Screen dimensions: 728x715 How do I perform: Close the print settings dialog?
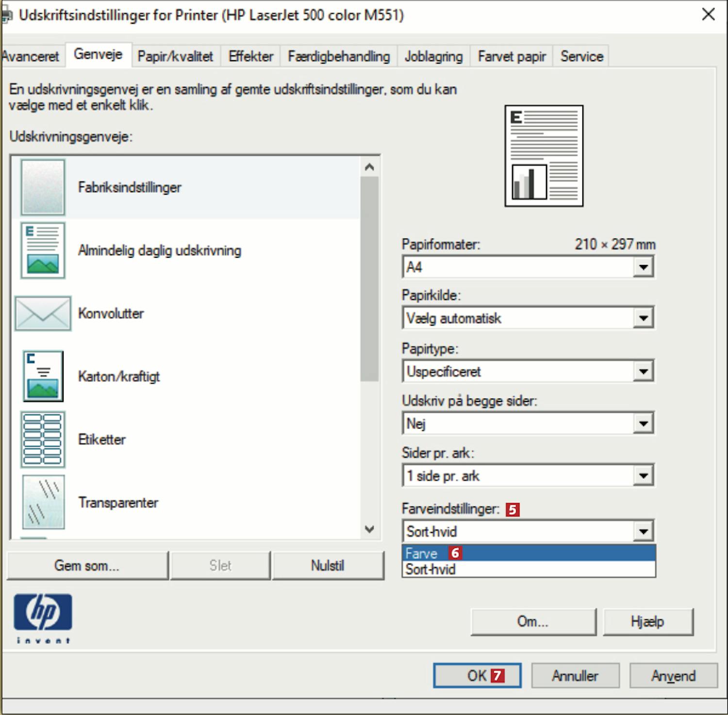coord(709,14)
